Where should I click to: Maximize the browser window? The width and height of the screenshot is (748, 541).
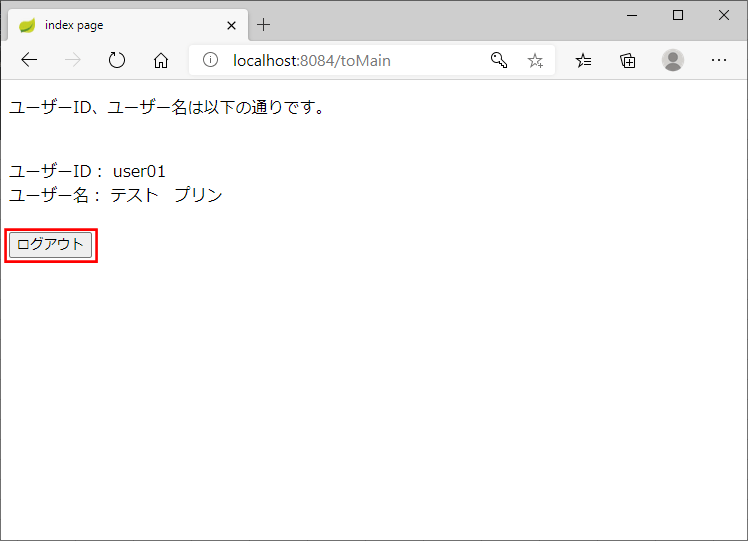(x=678, y=15)
